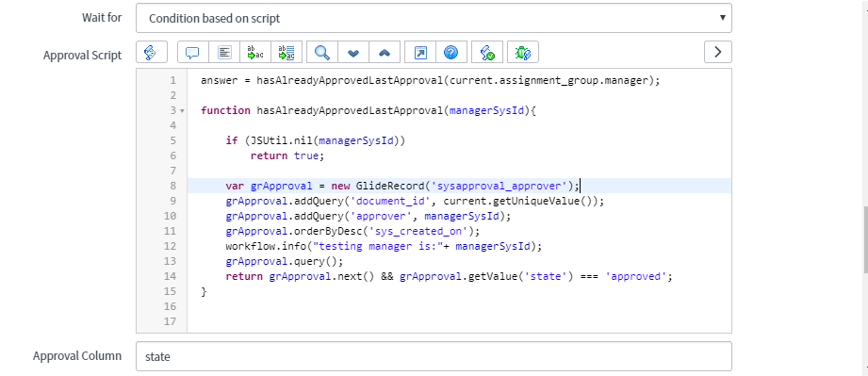868x376 pixels.
Task: Collapse function fold arrow on line 3
Action: pos(182,111)
